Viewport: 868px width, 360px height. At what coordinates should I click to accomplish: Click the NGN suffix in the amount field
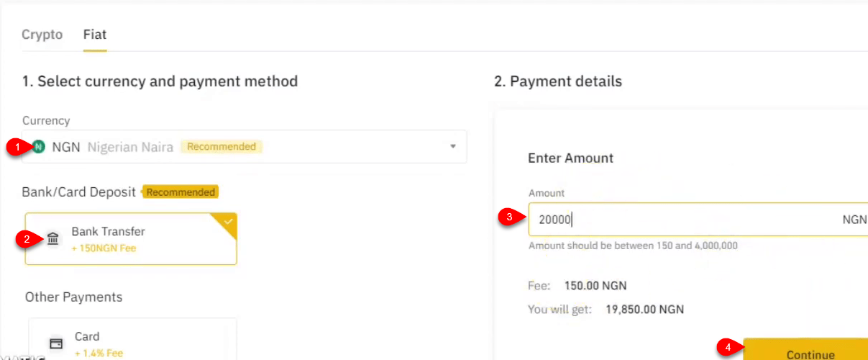tap(854, 220)
